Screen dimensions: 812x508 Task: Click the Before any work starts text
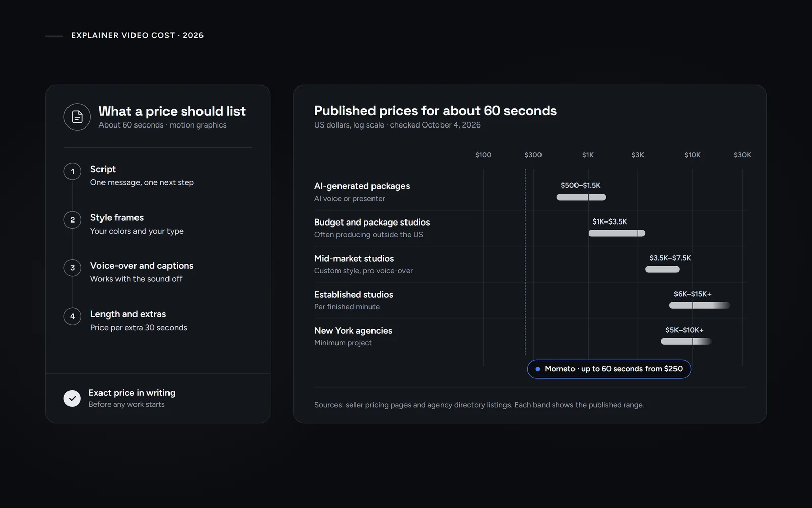pyautogui.click(x=127, y=404)
